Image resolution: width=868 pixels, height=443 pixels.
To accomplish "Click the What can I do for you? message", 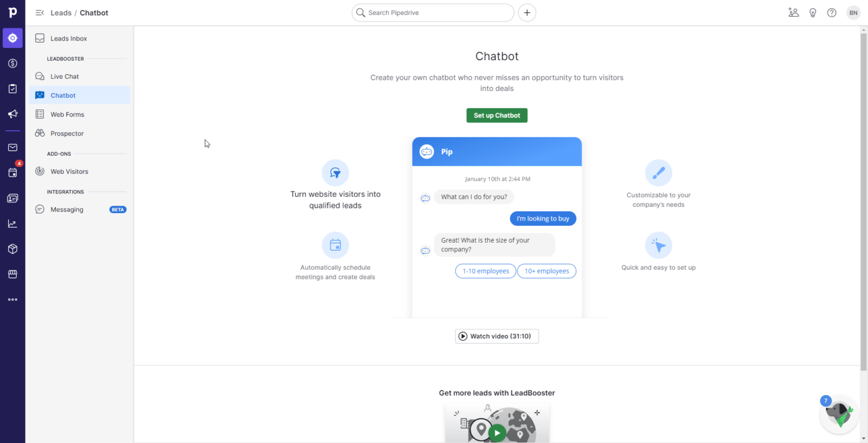I will click(x=474, y=197).
